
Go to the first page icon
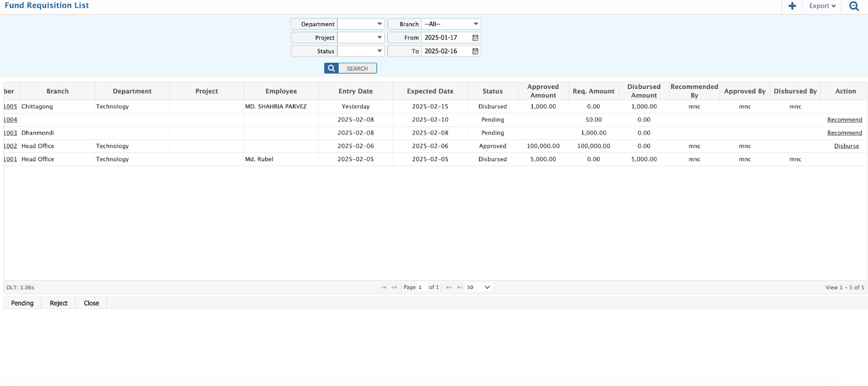tap(384, 287)
